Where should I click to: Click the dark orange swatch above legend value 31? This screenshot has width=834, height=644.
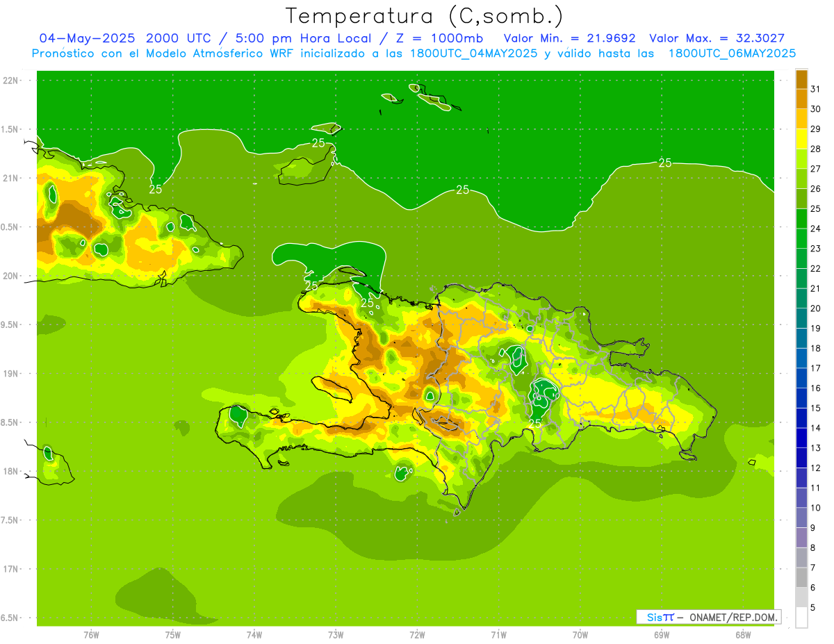coord(801,79)
